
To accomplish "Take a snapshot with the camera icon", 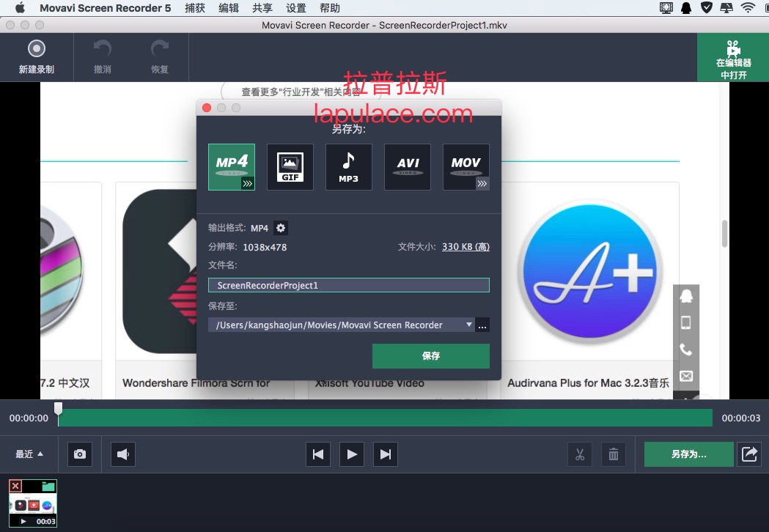I will pyautogui.click(x=80, y=454).
